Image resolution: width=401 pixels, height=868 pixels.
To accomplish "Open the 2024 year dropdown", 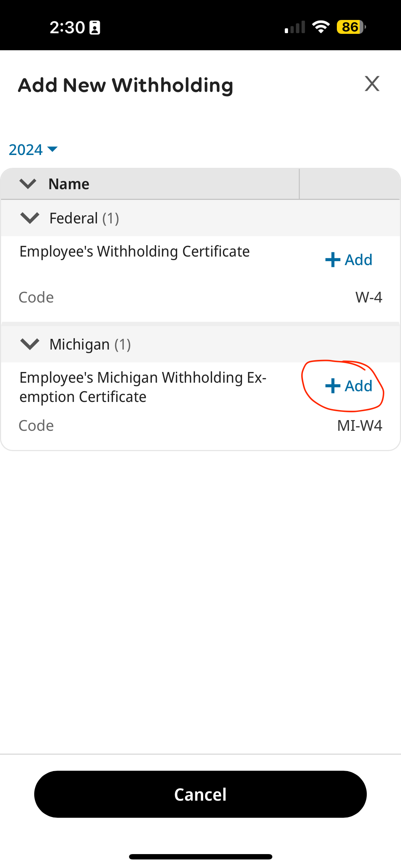I will point(33,150).
